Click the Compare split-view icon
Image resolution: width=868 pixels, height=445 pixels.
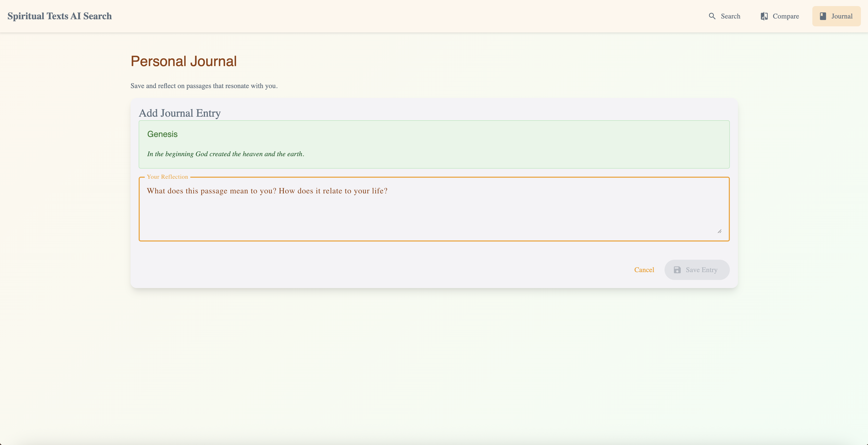[764, 16]
